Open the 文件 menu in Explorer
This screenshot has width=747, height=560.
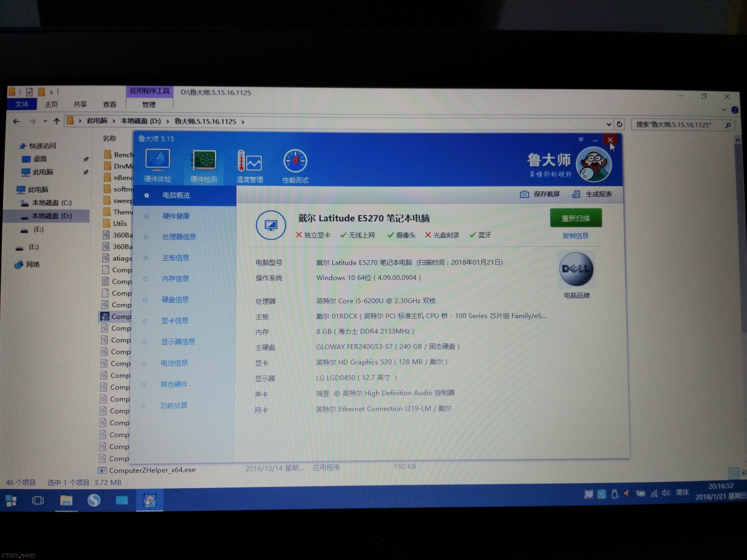point(22,104)
